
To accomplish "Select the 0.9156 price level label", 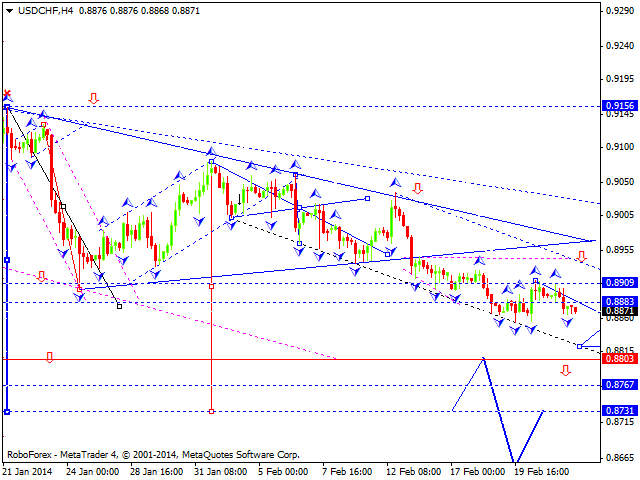I will tap(620, 105).
